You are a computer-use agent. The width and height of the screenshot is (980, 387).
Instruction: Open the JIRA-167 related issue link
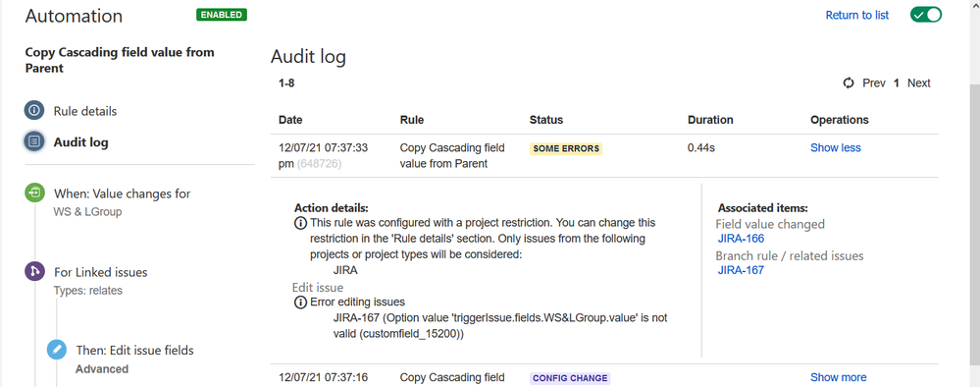(741, 270)
